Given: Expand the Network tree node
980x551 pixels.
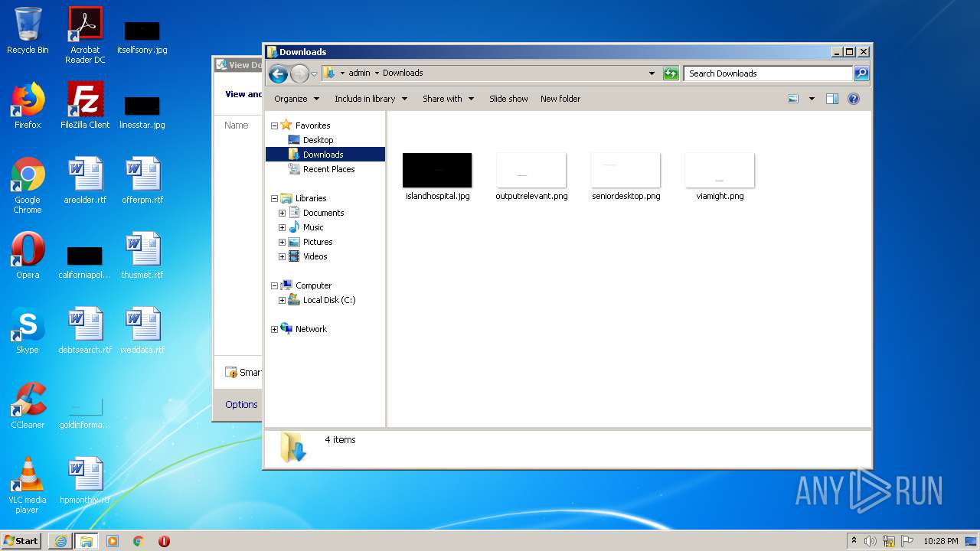Looking at the screenshot, I should pos(274,329).
